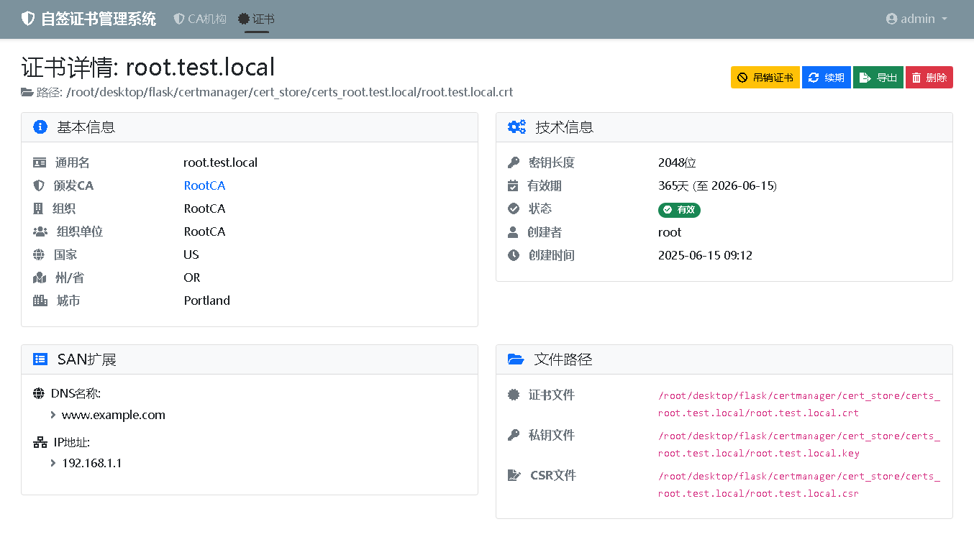Click the chevron before 192.168.1.1
Image resolution: width=974 pixels, height=560 pixels.
click(53, 464)
